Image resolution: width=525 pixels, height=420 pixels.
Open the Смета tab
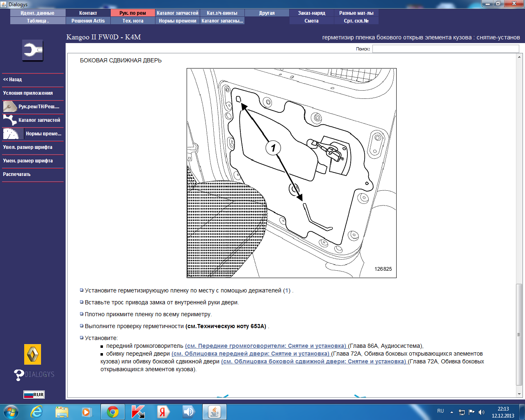tap(312, 21)
